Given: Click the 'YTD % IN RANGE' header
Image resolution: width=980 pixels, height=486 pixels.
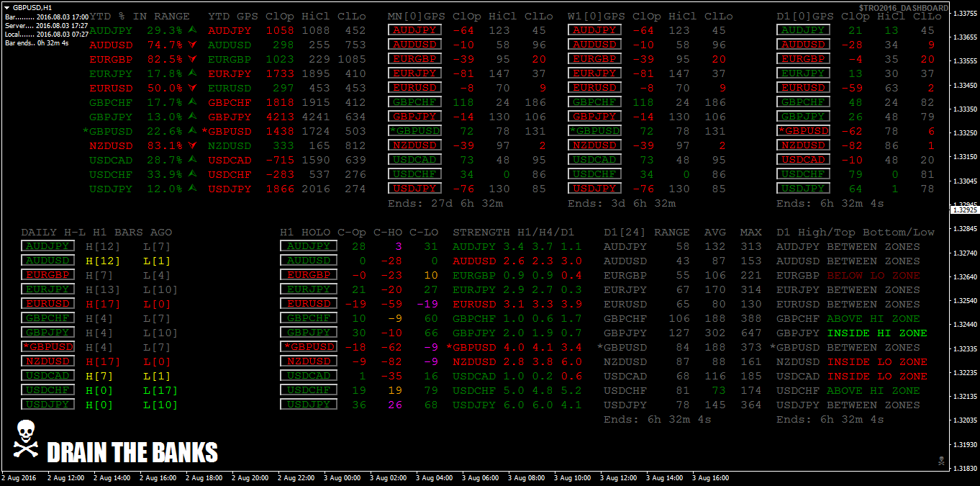Looking at the screenshot, I should pos(140,16).
